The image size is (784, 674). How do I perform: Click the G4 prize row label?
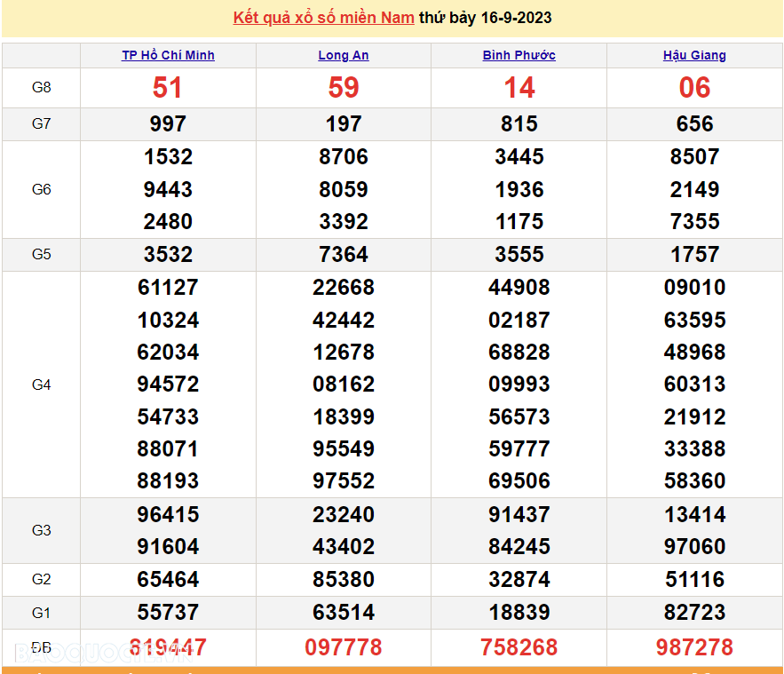click(x=41, y=385)
